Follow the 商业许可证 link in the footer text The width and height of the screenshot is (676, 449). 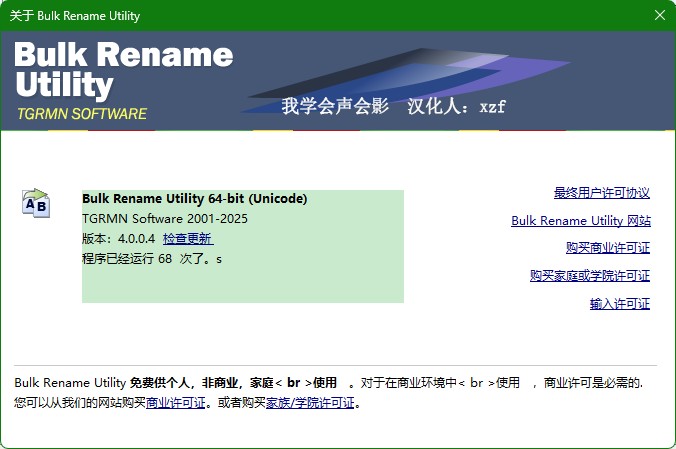[175, 402]
